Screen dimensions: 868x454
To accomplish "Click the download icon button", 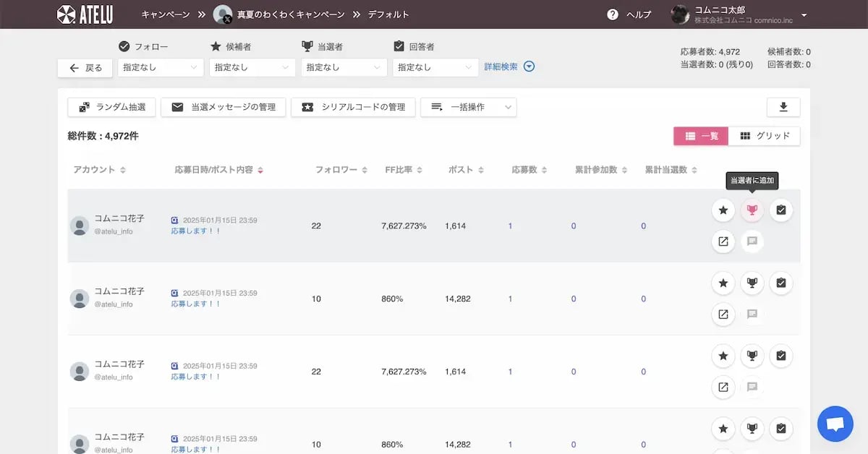I will coord(783,107).
